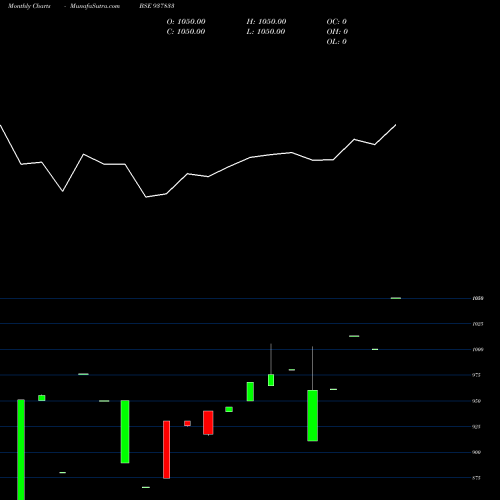The height and width of the screenshot is (500, 500).
Task: Click the 875 price axis label
Action: (x=477, y=478)
